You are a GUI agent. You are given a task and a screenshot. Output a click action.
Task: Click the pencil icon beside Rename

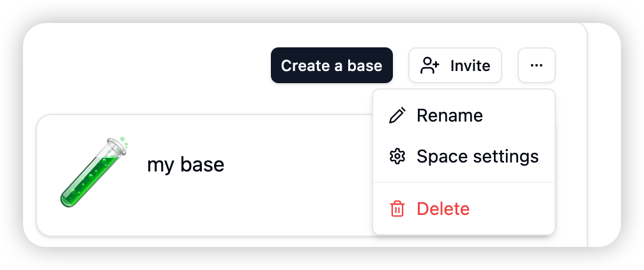tap(397, 115)
